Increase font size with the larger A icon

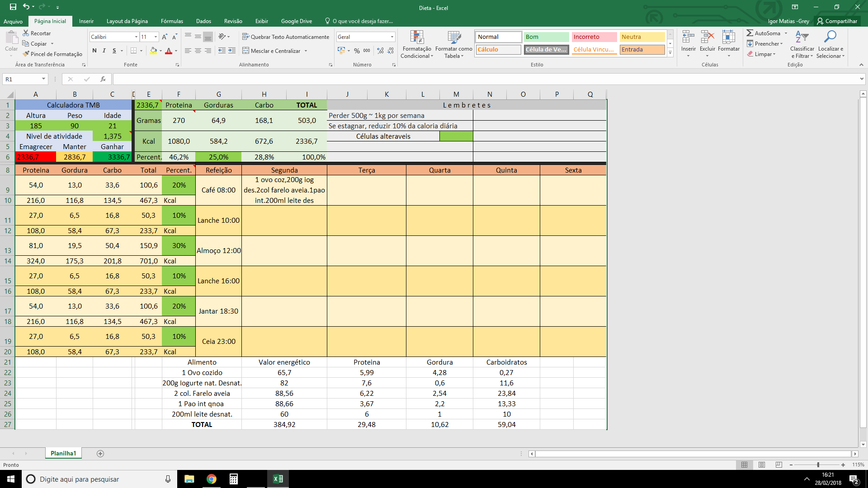click(x=165, y=37)
